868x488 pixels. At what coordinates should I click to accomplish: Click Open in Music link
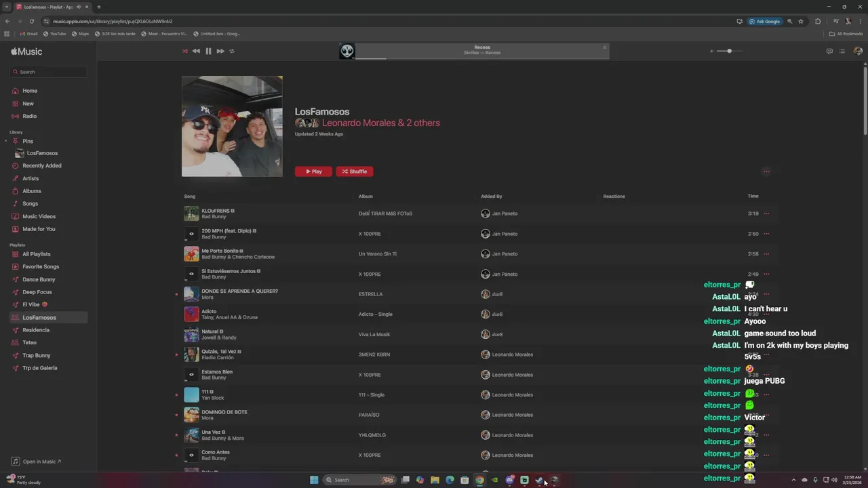point(37,462)
